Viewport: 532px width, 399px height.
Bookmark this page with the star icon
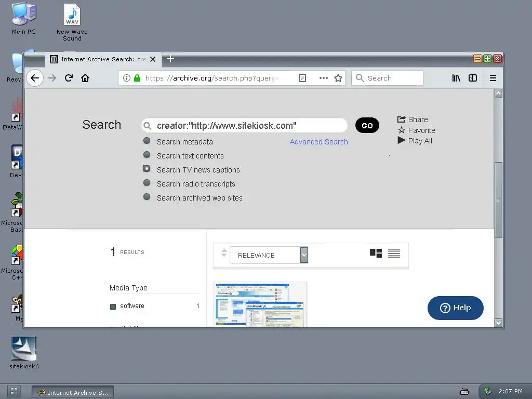338,78
